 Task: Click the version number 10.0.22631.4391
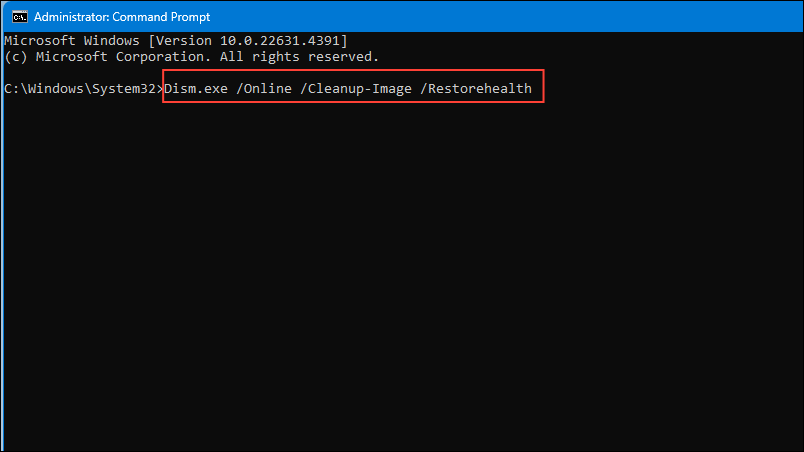click(280, 40)
